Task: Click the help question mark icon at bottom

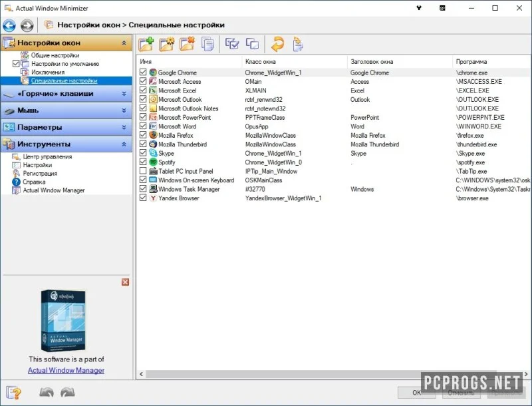Action: tap(13, 393)
